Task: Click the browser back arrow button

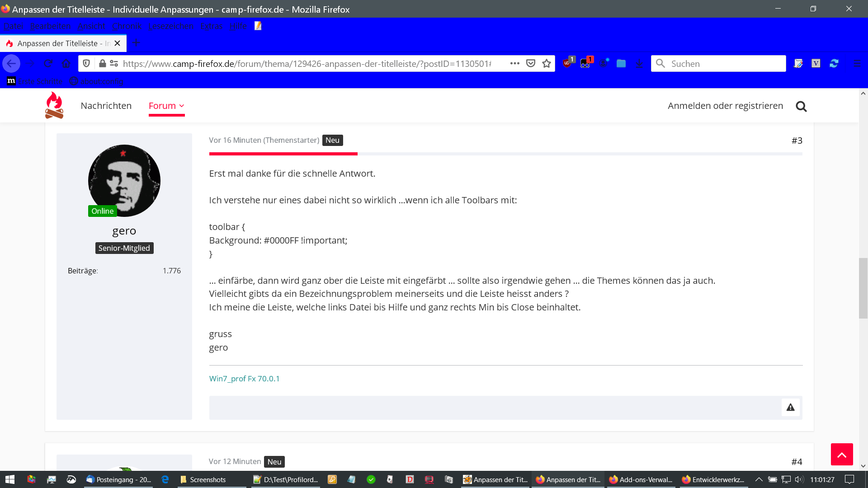Action: [x=11, y=64]
